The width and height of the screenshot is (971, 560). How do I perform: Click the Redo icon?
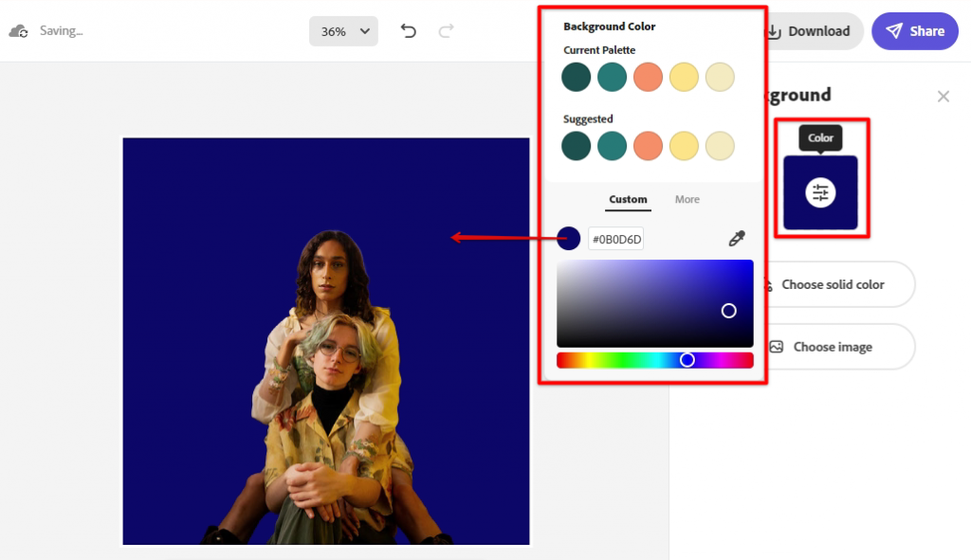tap(446, 30)
